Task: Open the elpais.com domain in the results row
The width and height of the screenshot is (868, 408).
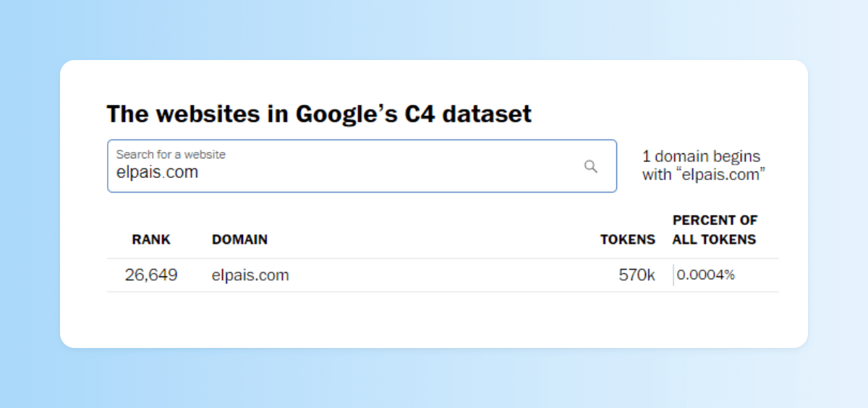Action: [250, 275]
